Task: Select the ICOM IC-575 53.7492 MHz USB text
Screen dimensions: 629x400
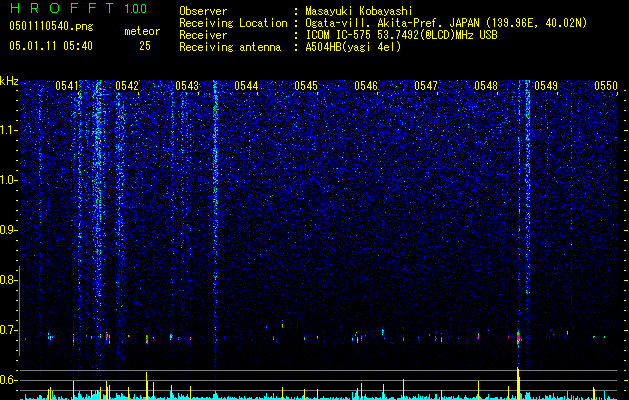Action: tap(401, 35)
